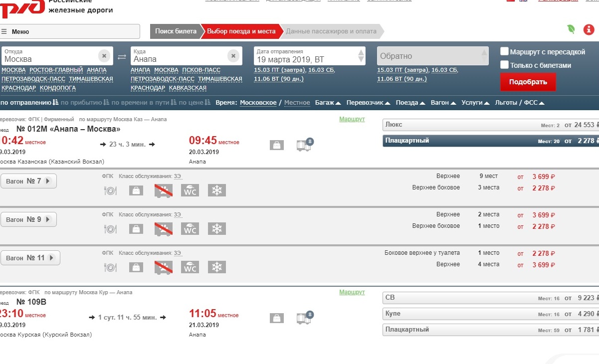Click the meal icon in Вагон № 9
Image resolution: width=599 pixels, height=364 pixels.
tap(110, 229)
